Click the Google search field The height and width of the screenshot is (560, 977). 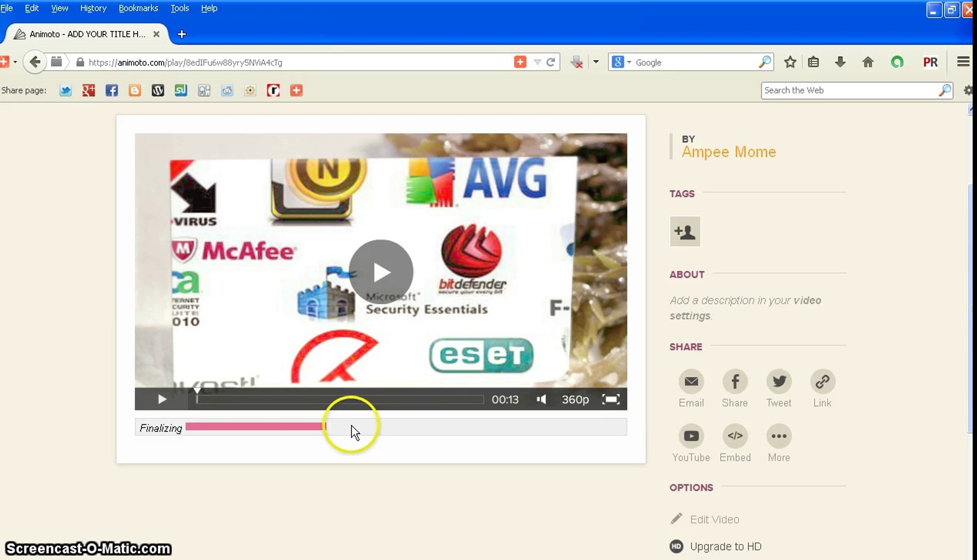point(695,62)
